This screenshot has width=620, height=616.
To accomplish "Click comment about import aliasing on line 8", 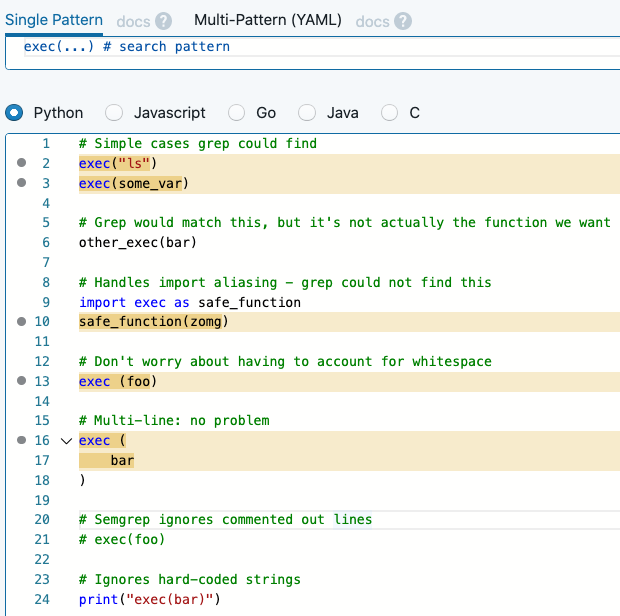I will tap(285, 282).
